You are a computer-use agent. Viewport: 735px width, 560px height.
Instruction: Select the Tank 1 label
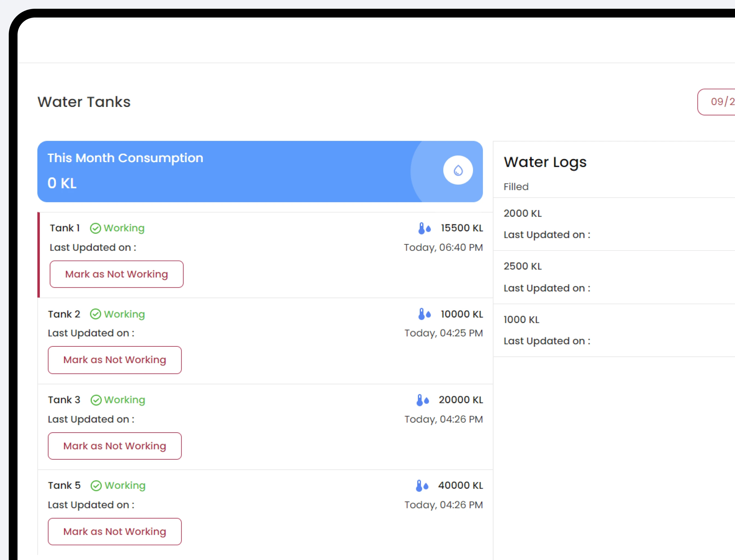pos(65,228)
